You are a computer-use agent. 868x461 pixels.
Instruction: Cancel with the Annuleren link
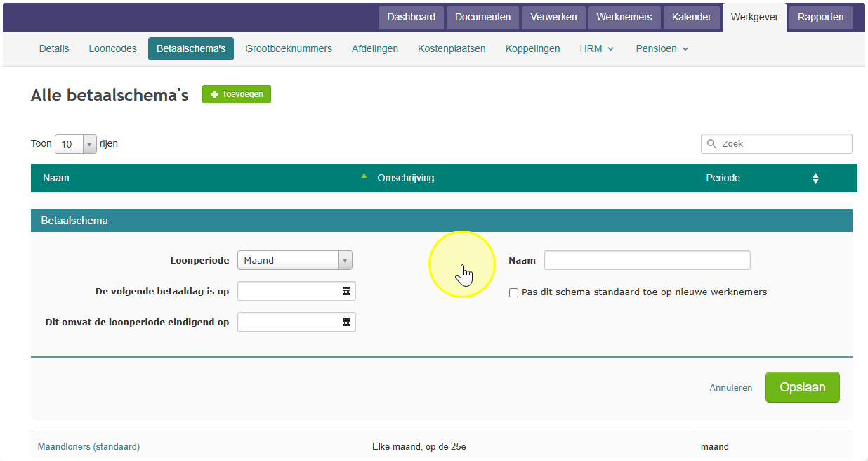pyautogui.click(x=731, y=388)
